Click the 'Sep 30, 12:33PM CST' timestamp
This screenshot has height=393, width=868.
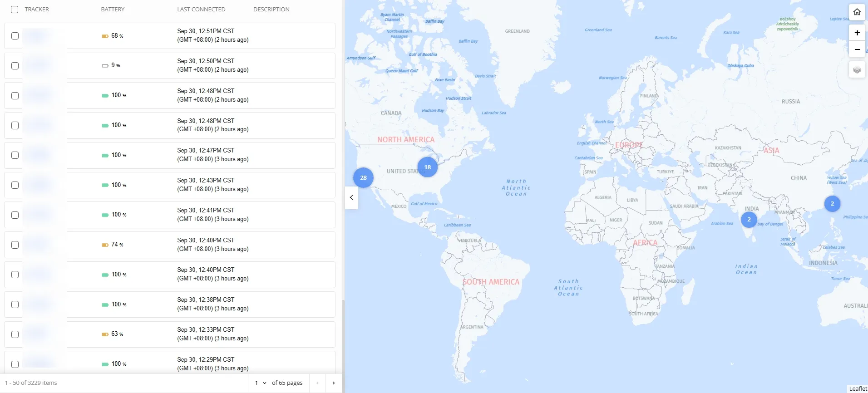(206, 330)
